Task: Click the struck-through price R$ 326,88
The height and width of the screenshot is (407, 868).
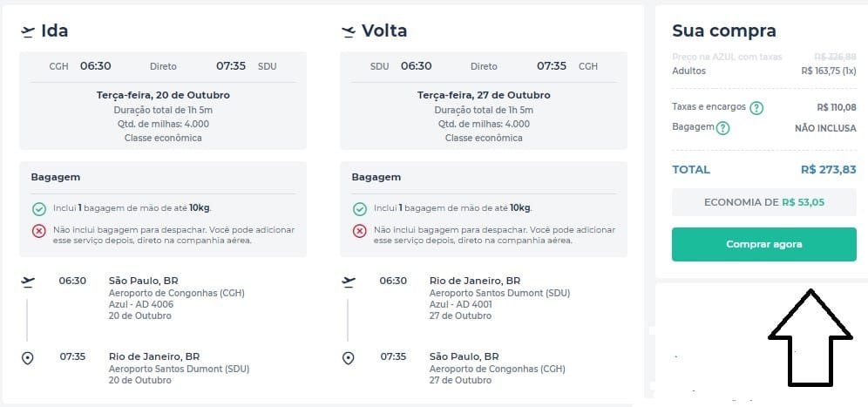Action: (x=836, y=57)
